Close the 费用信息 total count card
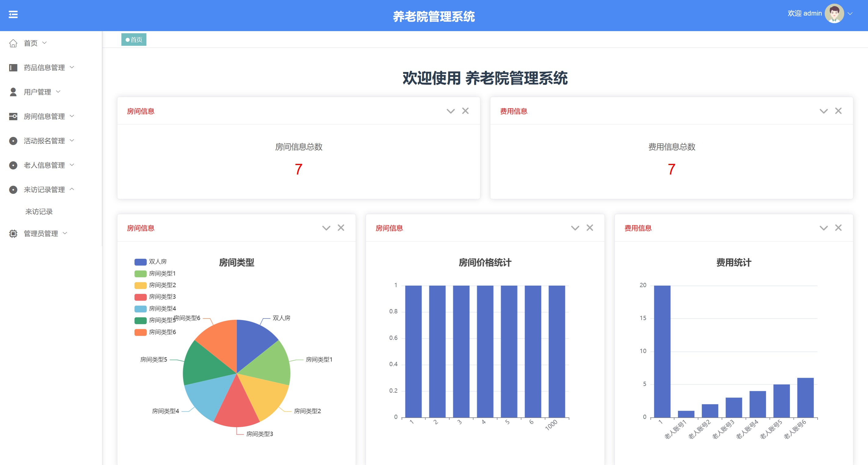Screen dimensions: 868x465 (x=838, y=111)
